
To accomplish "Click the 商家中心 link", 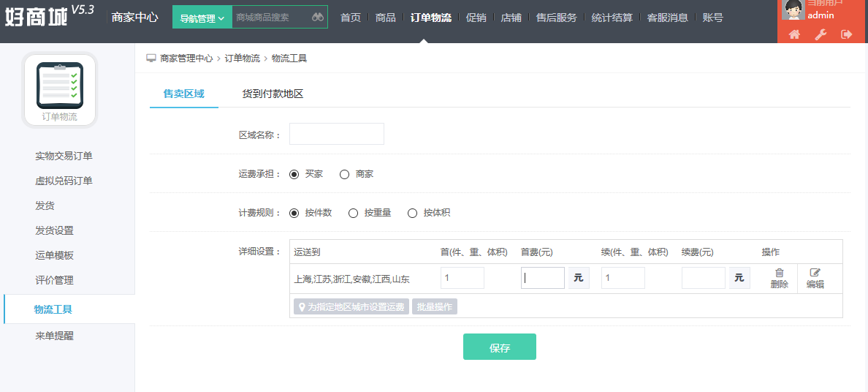I will (134, 18).
